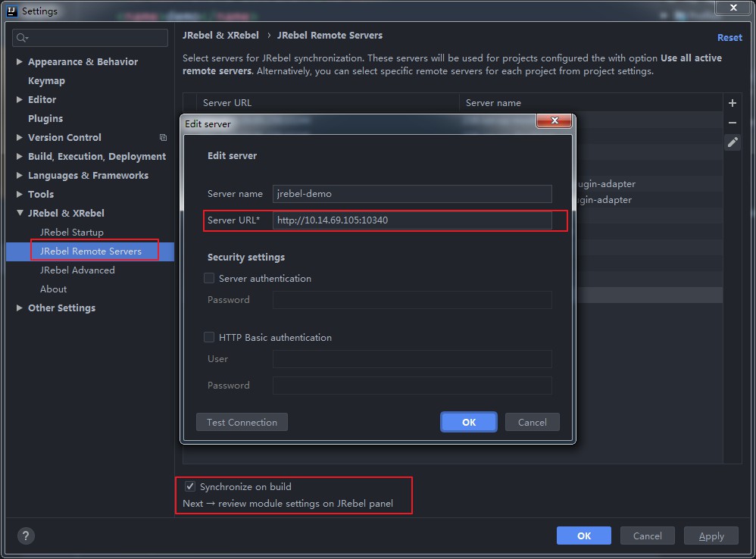
Task: Expand the Tools tree arrow
Action: (19, 194)
